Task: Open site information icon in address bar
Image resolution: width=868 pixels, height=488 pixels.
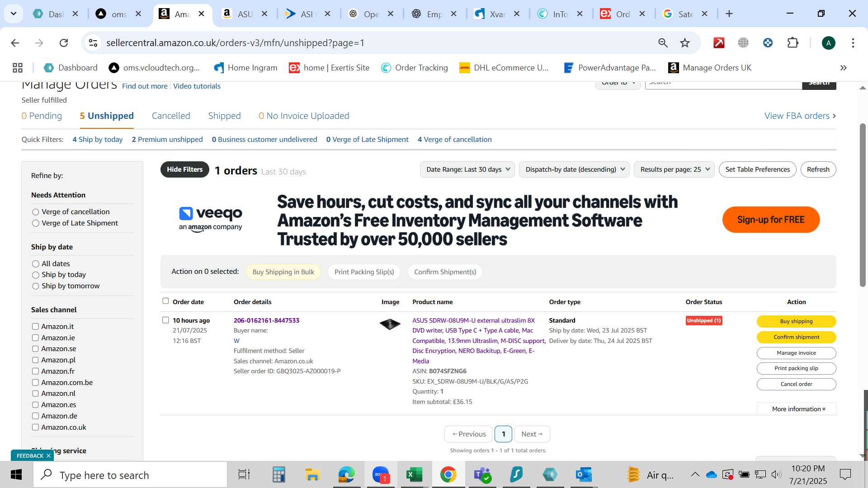Action: [93, 43]
